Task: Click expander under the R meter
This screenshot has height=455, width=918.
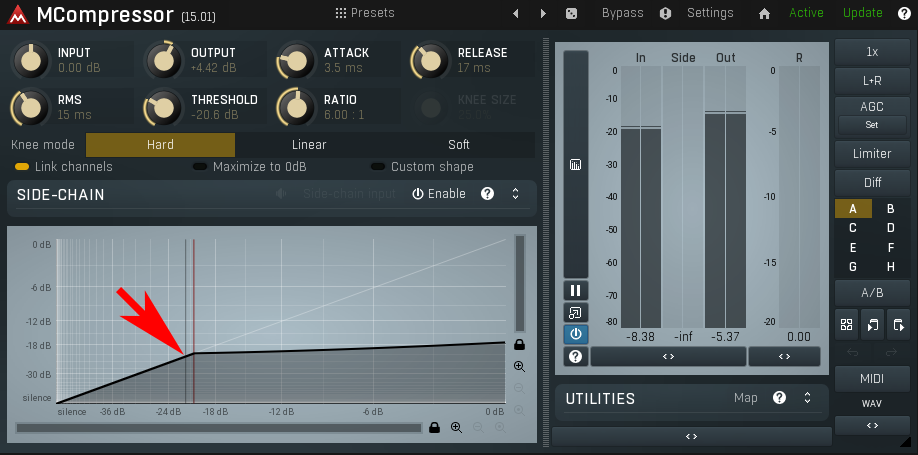Action: pos(785,357)
